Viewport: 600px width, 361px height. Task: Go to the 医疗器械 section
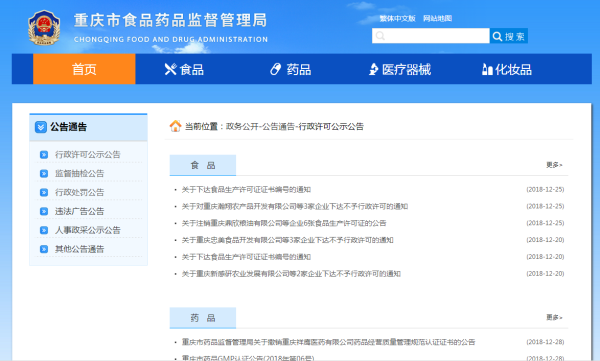coord(399,69)
